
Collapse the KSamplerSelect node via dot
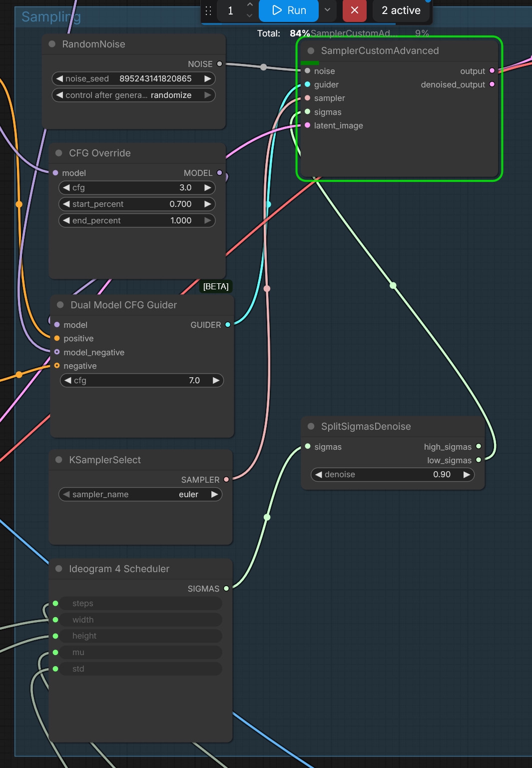59,460
